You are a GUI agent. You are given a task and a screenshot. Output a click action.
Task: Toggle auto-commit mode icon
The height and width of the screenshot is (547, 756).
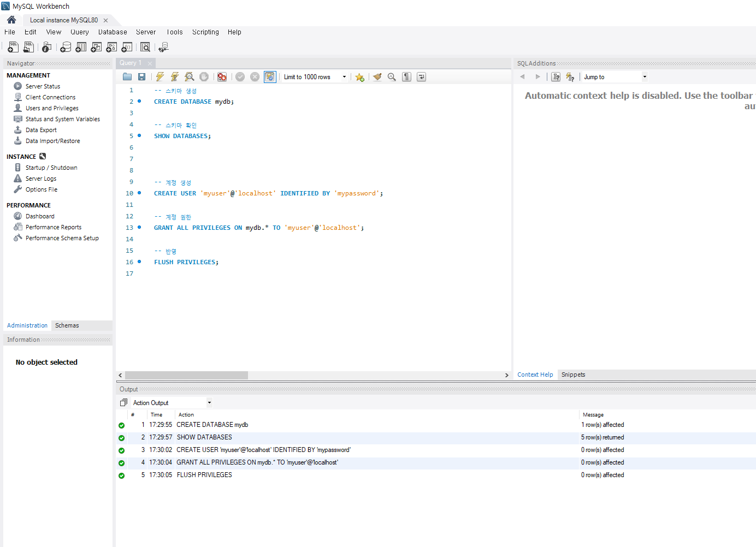tap(270, 77)
